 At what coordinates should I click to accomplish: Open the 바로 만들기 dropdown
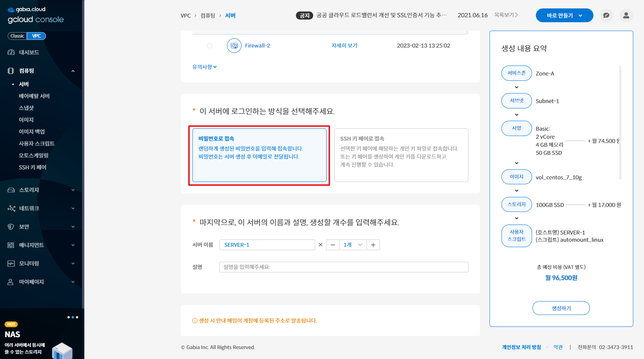565,15
